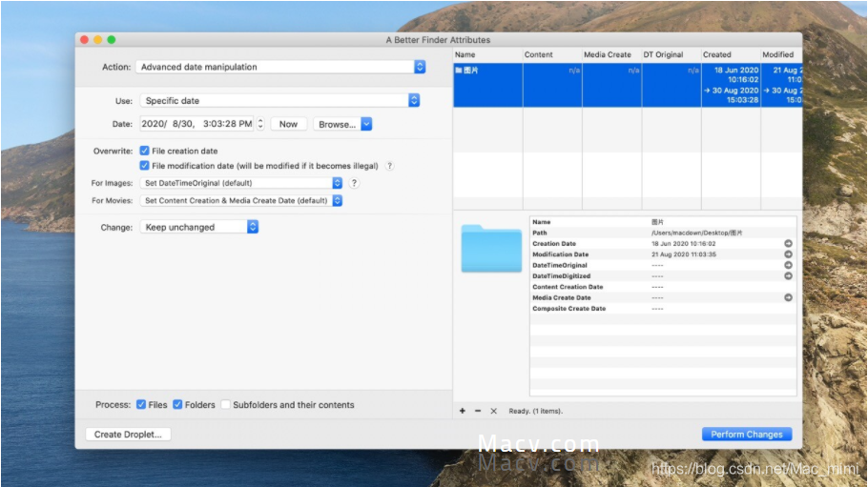Image resolution: width=868 pixels, height=487 pixels.
Task: Click the blue folder preview thumbnail
Action: (x=491, y=248)
